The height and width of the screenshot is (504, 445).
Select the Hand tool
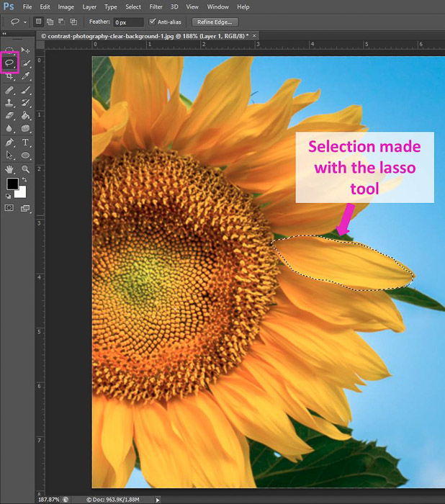point(10,168)
